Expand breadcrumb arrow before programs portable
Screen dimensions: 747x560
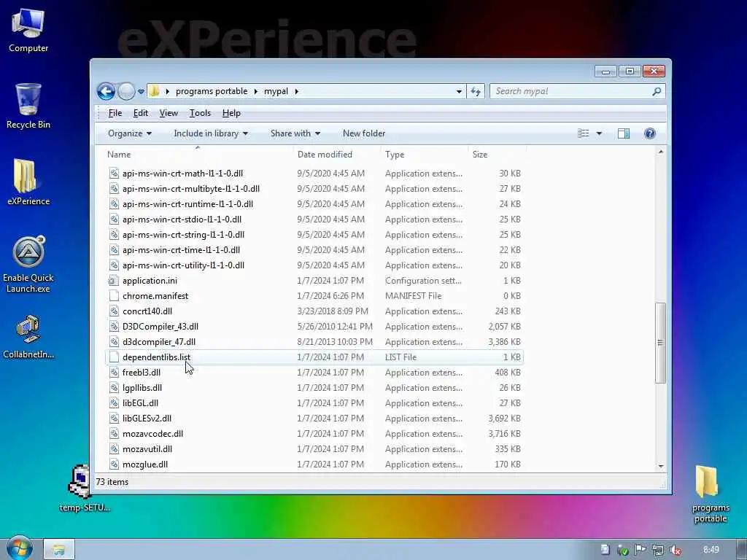167,91
